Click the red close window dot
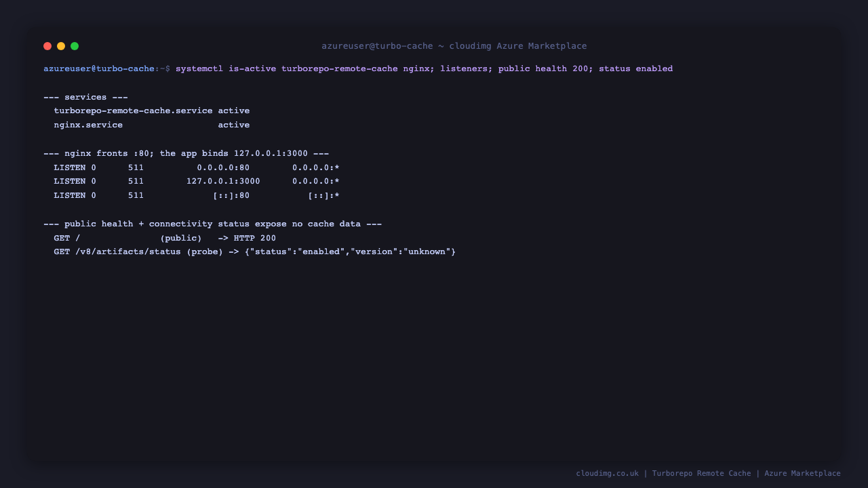The height and width of the screenshot is (488, 868). pyautogui.click(x=47, y=46)
